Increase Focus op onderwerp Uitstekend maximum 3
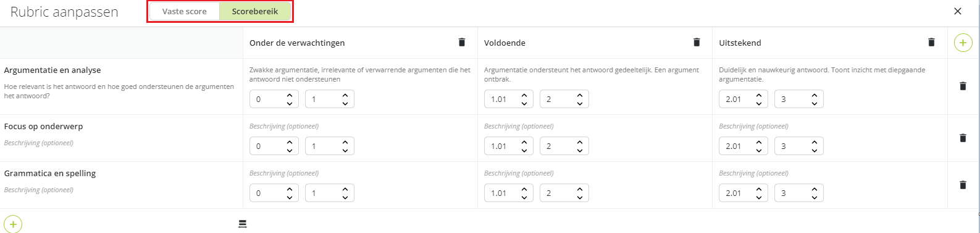Viewport: 980px width, 233px height. point(814,142)
